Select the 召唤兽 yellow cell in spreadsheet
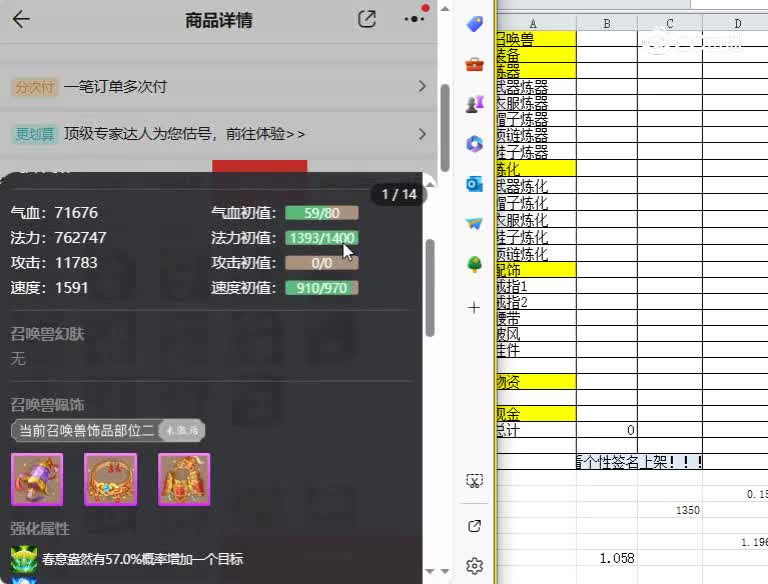768x584 pixels. tap(536, 39)
